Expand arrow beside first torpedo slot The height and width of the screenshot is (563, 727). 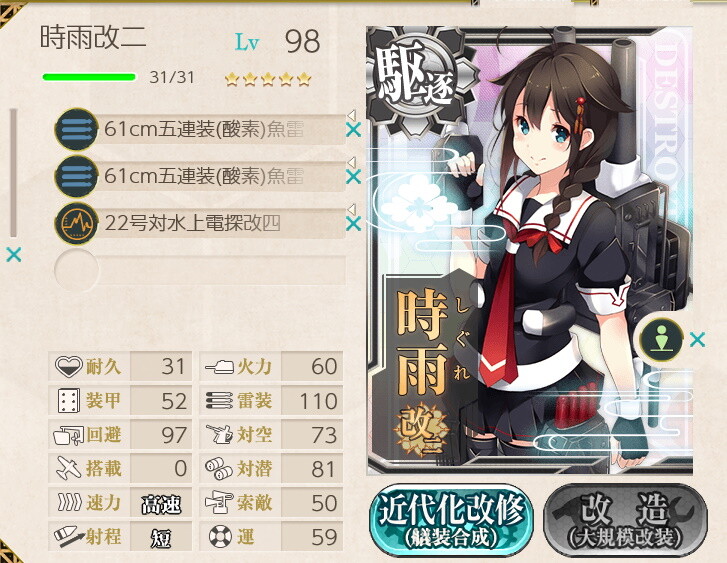[352, 115]
